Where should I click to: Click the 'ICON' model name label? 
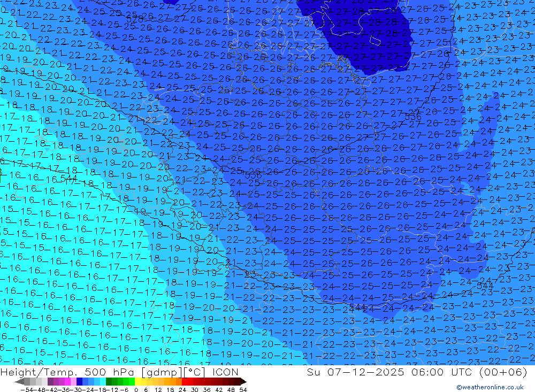[225, 372]
